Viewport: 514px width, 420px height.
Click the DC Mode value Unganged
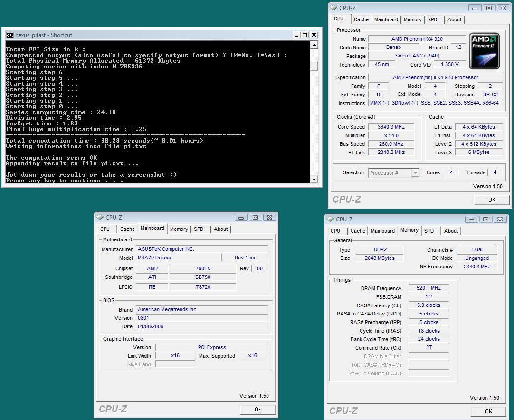(x=477, y=258)
